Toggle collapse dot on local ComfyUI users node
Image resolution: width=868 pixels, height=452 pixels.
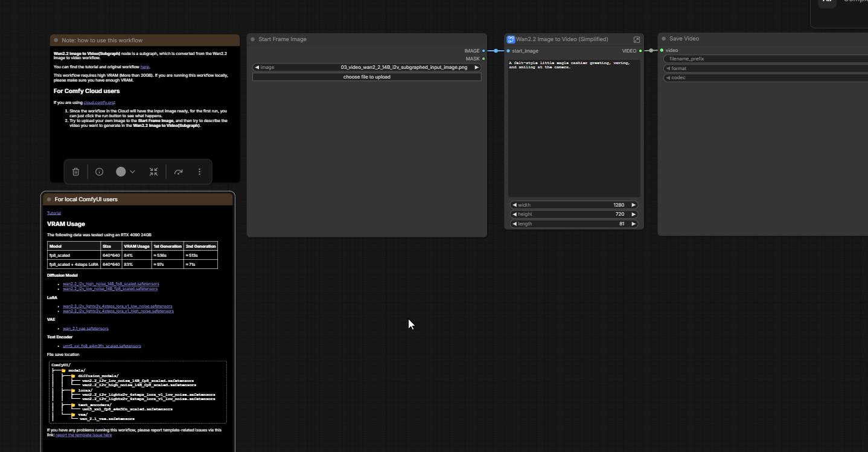coord(49,199)
